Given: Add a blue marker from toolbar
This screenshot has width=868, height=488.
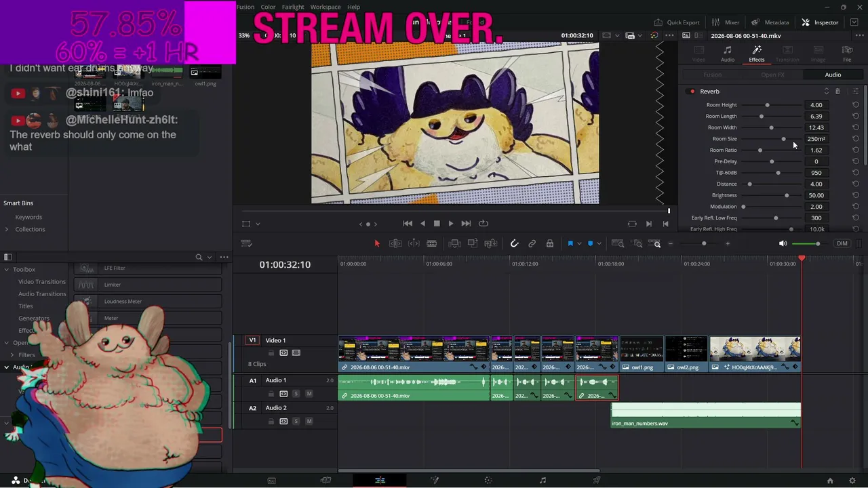Looking at the screenshot, I should [590, 243].
